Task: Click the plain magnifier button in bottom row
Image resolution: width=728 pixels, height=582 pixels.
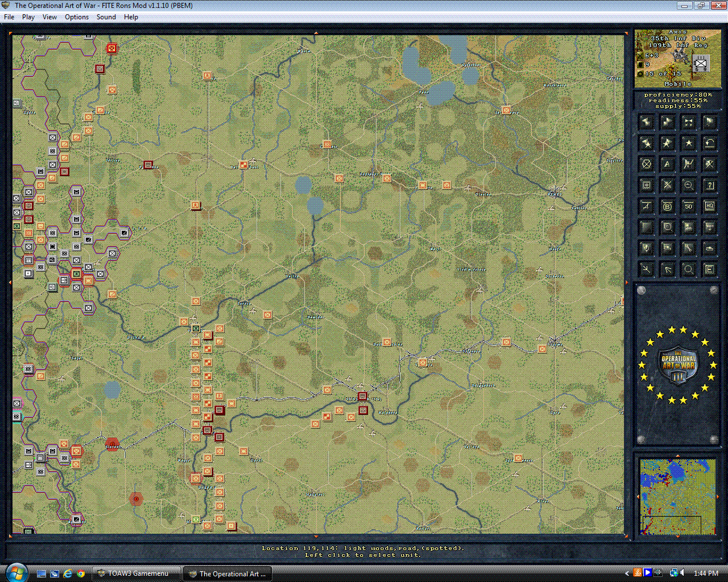Action: (688, 269)
